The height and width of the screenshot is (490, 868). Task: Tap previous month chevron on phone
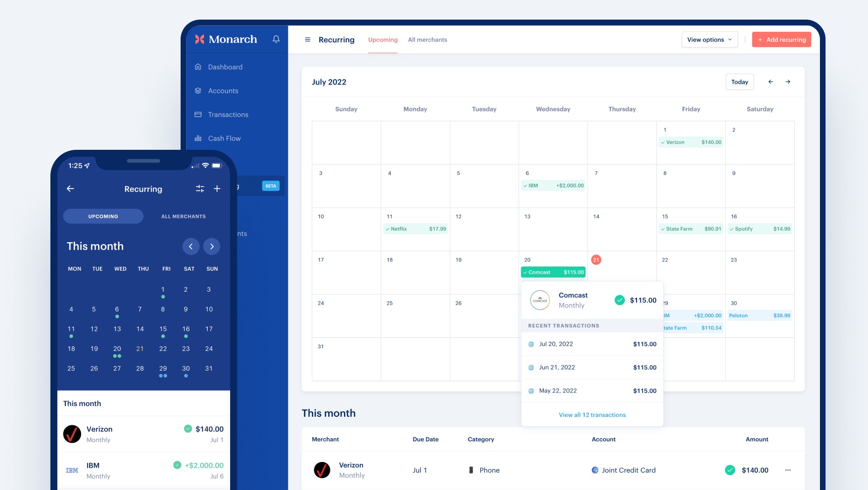191,246
